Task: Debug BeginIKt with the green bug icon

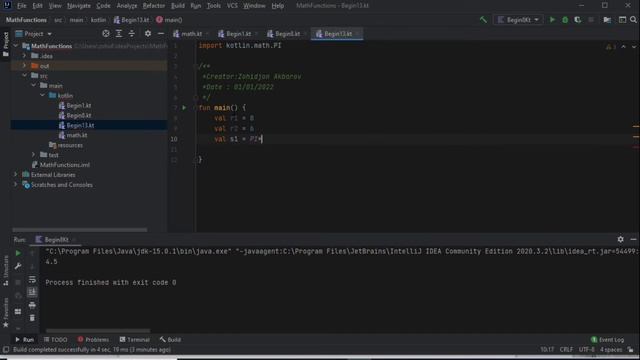Action: pos(565,20)
